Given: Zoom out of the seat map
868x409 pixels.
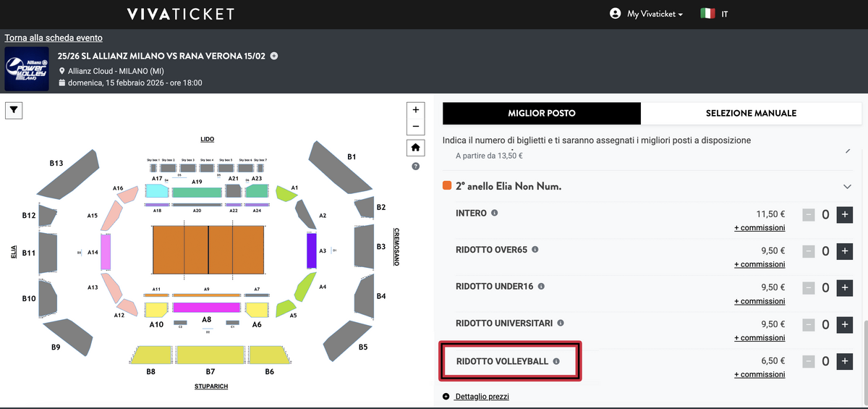Looking at the screenshot, I should pyautogui.click(x=415, y=127).
